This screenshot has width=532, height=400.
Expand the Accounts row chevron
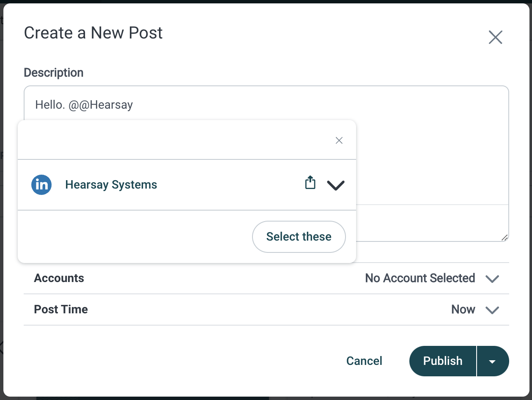click(x=492, y=279)
